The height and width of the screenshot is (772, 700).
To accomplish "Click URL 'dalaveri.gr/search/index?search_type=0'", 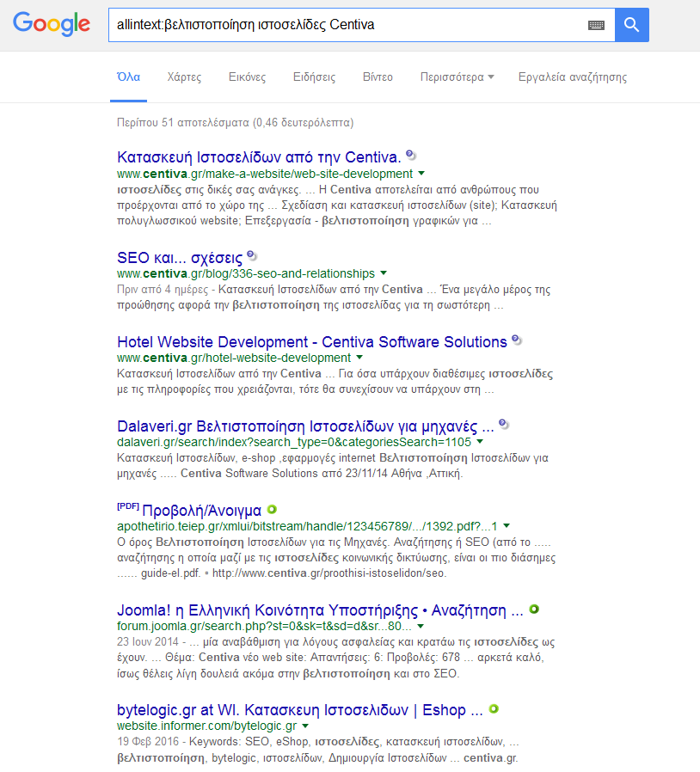I will (x=294, y=442).
